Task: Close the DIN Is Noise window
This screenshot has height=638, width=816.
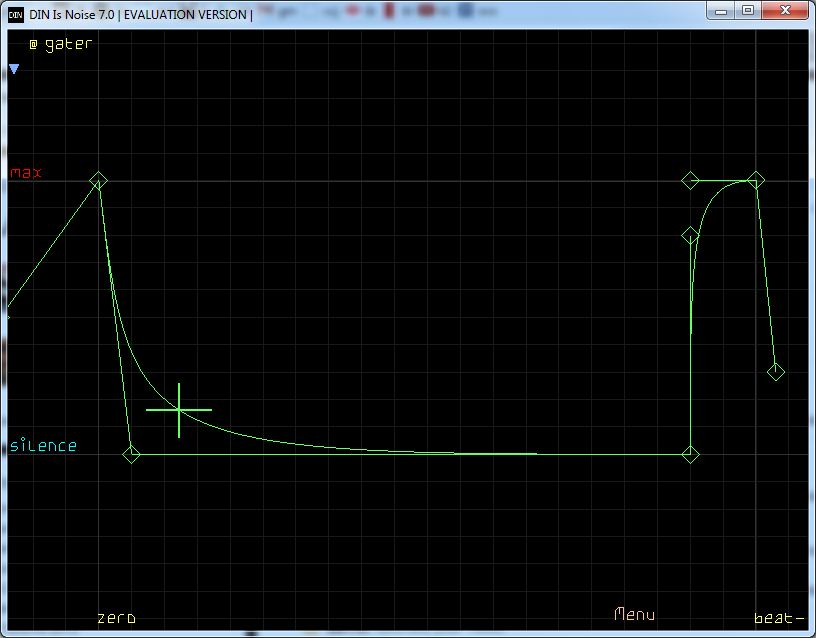Action: point(785,10)
